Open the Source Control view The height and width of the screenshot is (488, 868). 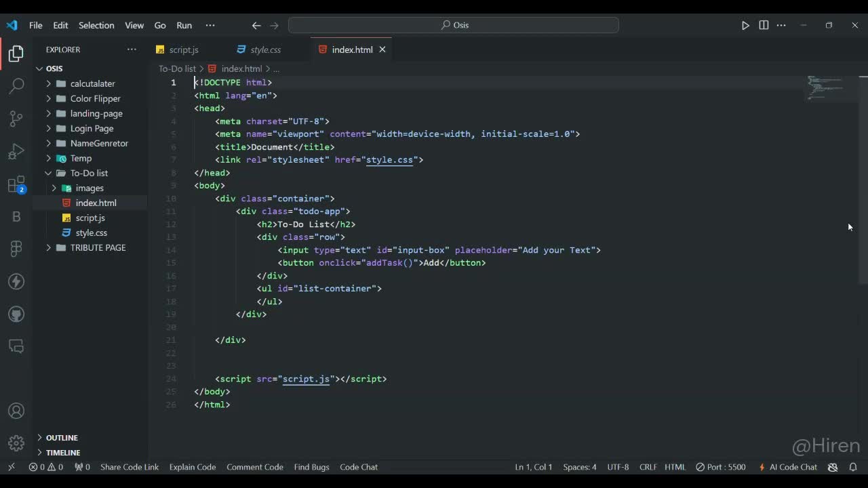[x=16, y=119]
